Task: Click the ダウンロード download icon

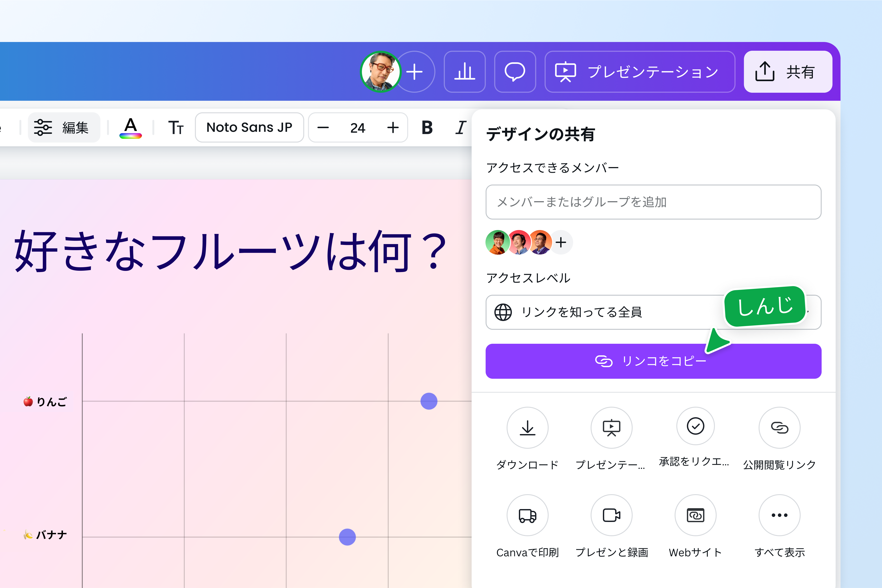Action: (527, 428)
